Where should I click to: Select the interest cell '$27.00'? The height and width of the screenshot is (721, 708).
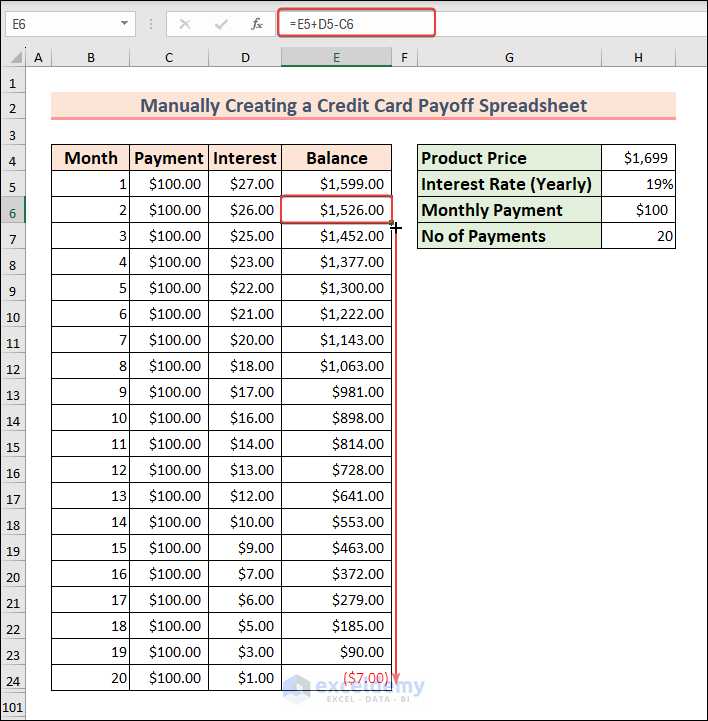[245, 184]
